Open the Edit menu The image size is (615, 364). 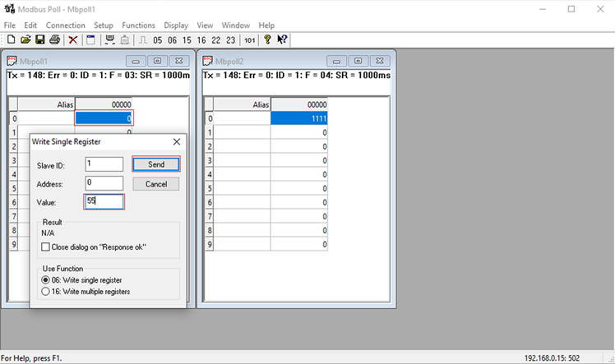(x=30, y=25)
